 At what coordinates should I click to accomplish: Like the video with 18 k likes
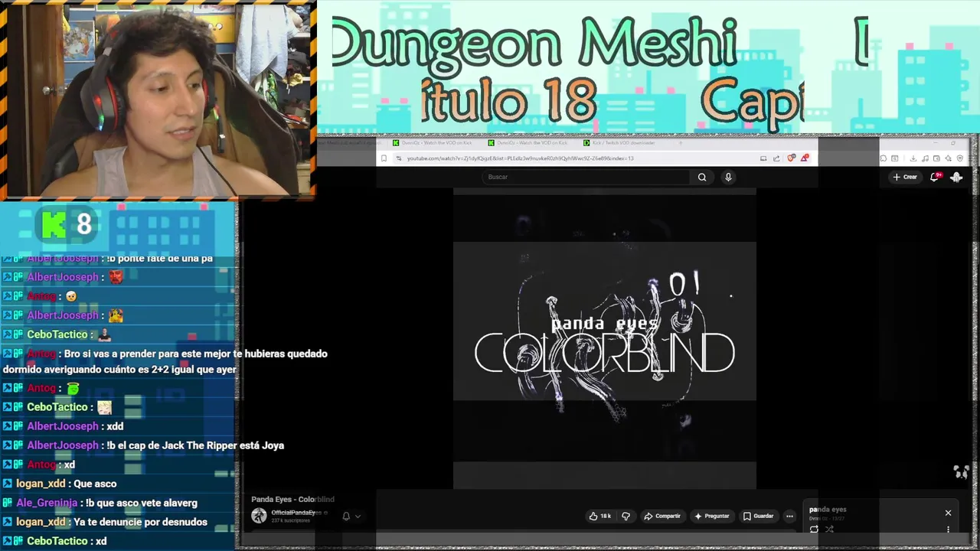599,516
